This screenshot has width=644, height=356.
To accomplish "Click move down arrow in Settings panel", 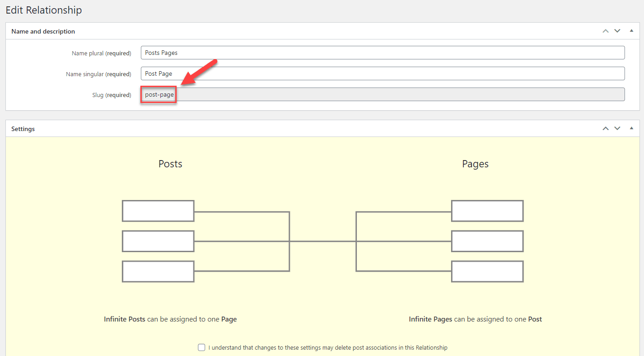I will 617,129.
